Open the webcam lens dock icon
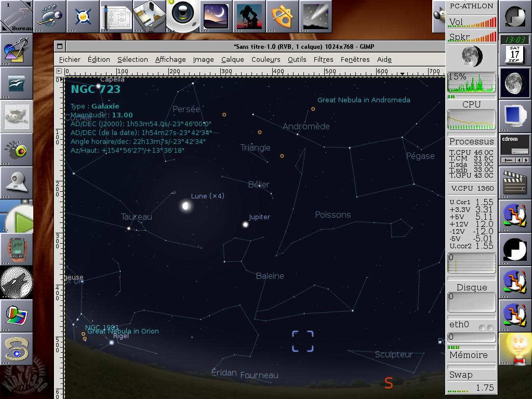532x399 pixels. (182, 16)
